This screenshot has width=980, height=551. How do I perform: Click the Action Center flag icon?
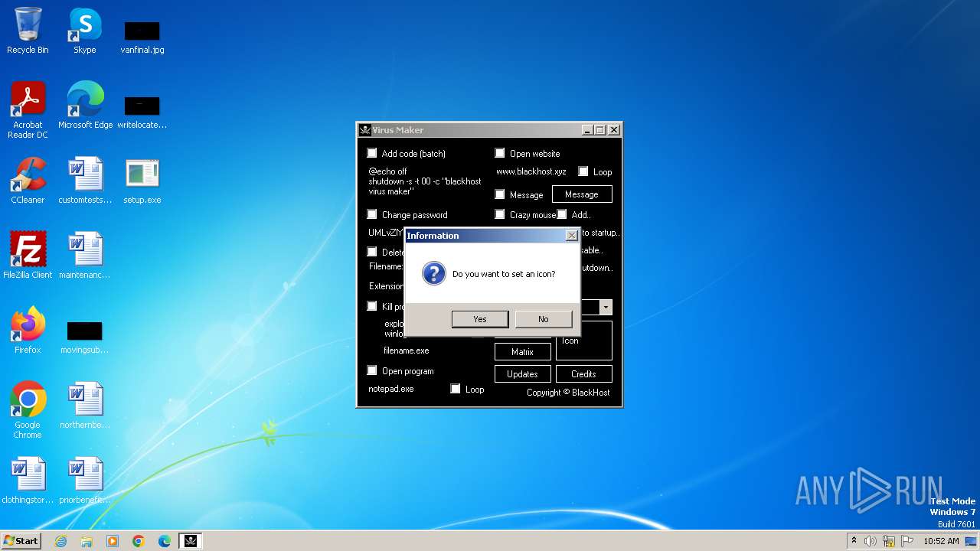click(907, 541)
